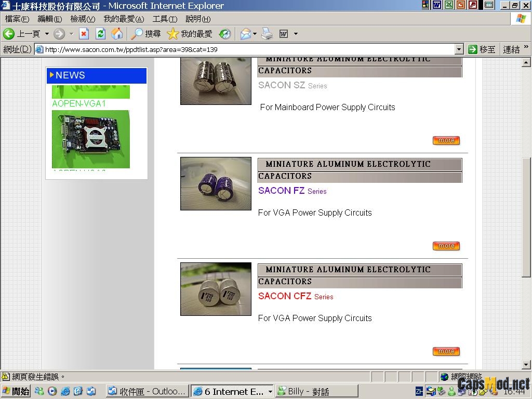
Task: Go to the Home page icon
Action: click(x=117, y=34)
